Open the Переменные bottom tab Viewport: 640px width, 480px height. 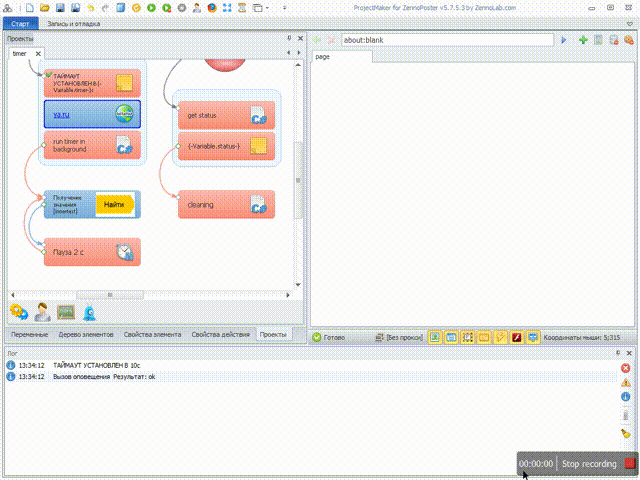coord(29,334)
